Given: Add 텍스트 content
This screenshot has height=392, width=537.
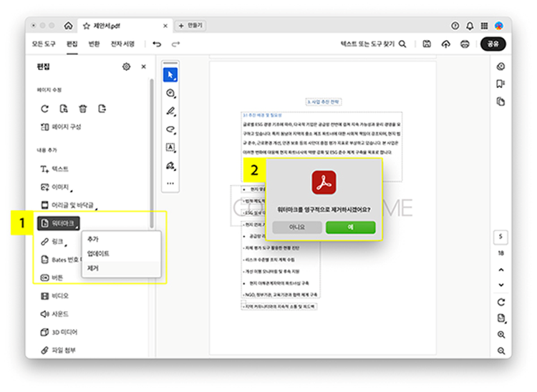Looking at the screenshot, I should tap(54, 169).
